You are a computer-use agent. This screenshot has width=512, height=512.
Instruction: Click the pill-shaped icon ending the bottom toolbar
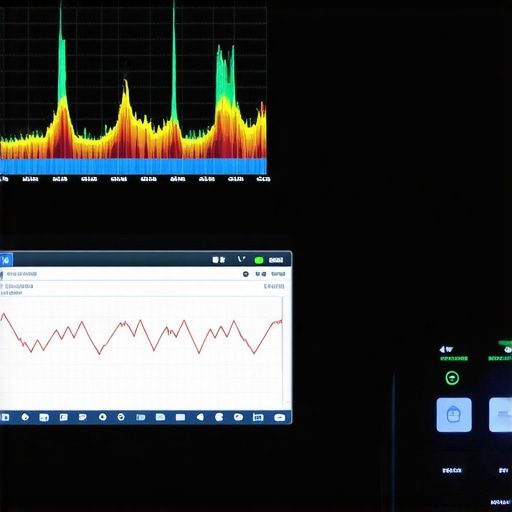(279, 417)
